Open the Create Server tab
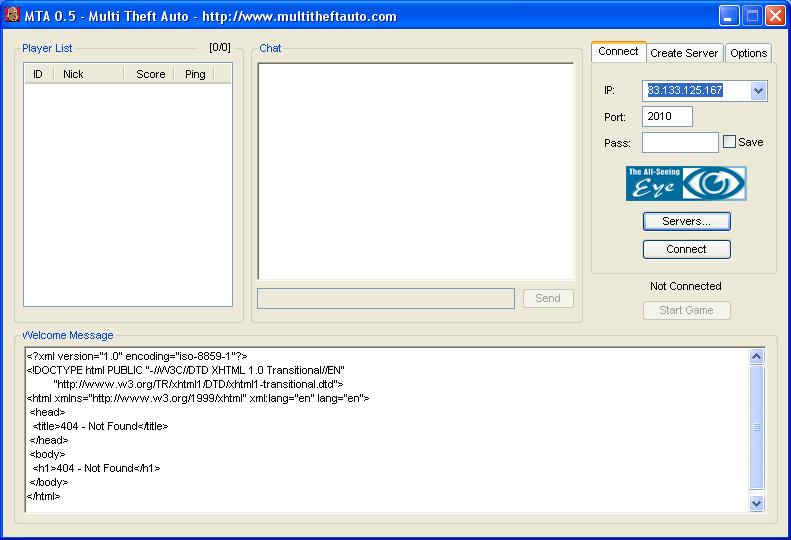 pos(684,53)
